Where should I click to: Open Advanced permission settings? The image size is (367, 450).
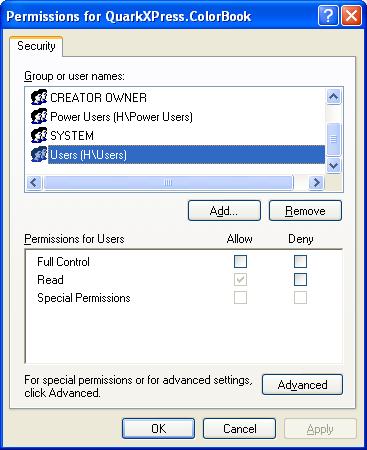click(302, 385)
